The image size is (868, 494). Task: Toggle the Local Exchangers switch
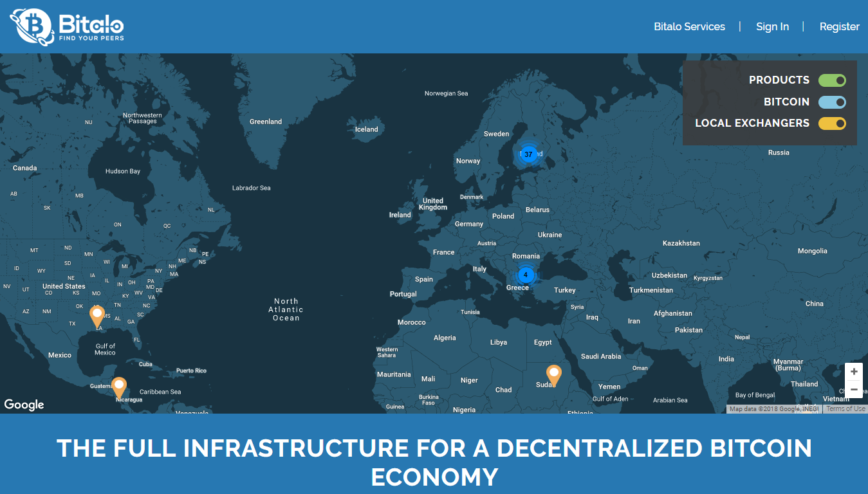pyautogui.click(x=832, y=123)
